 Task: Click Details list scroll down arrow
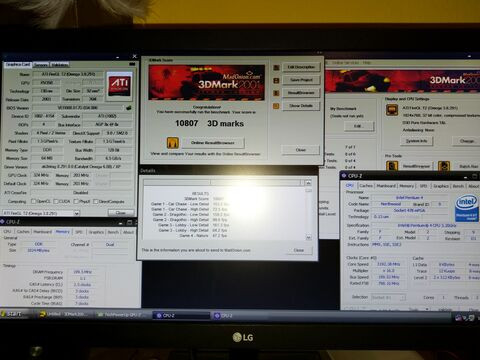tap(309, 237)
